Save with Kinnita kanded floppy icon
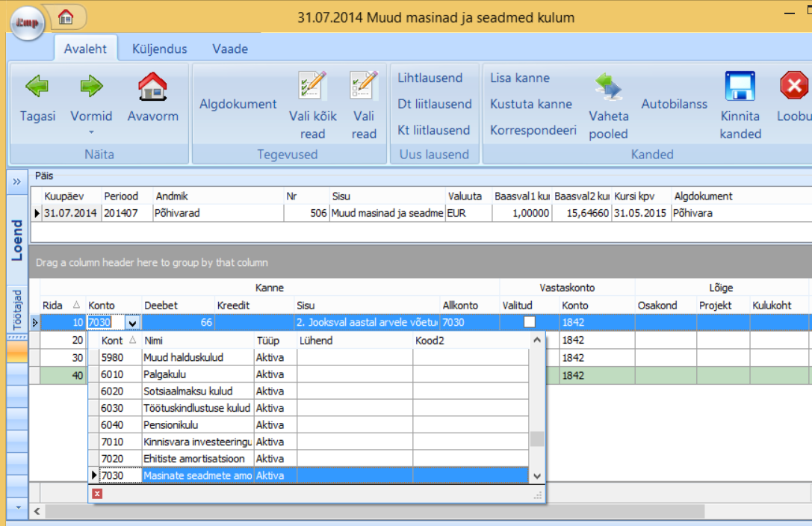This screenshot has height=526, width=812. [740, 87]
